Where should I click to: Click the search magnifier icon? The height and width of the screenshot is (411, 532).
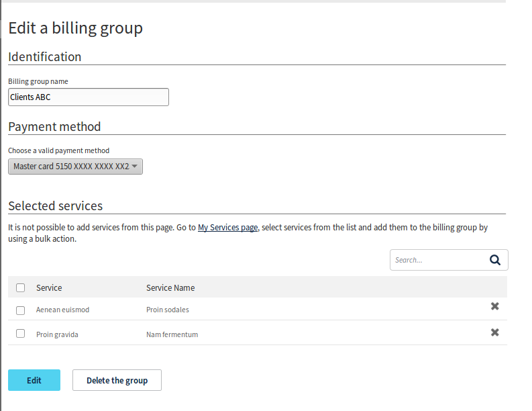(495, 260)
